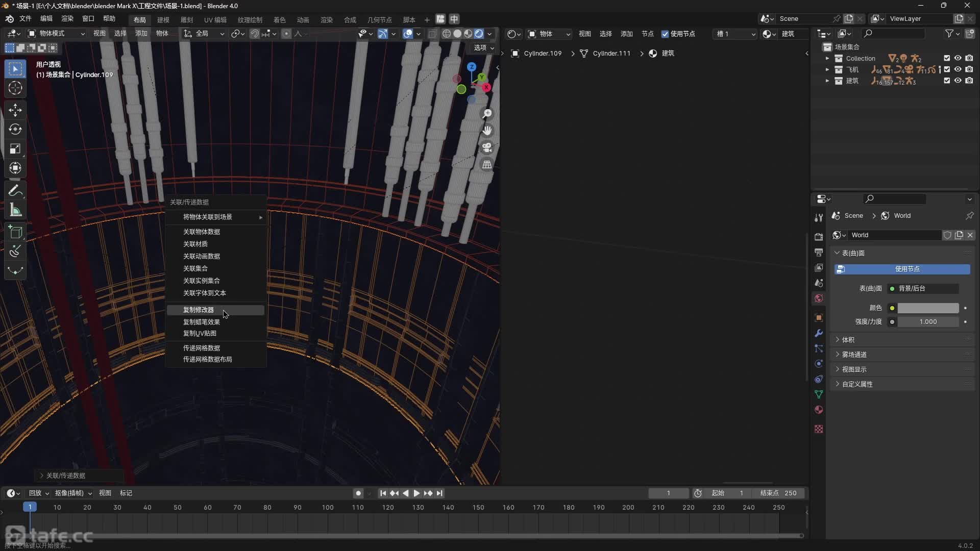This screenshot has width=980, height=551.
Task: Uncheck Collection exclude checkbox in outliner
Action: 947,58
